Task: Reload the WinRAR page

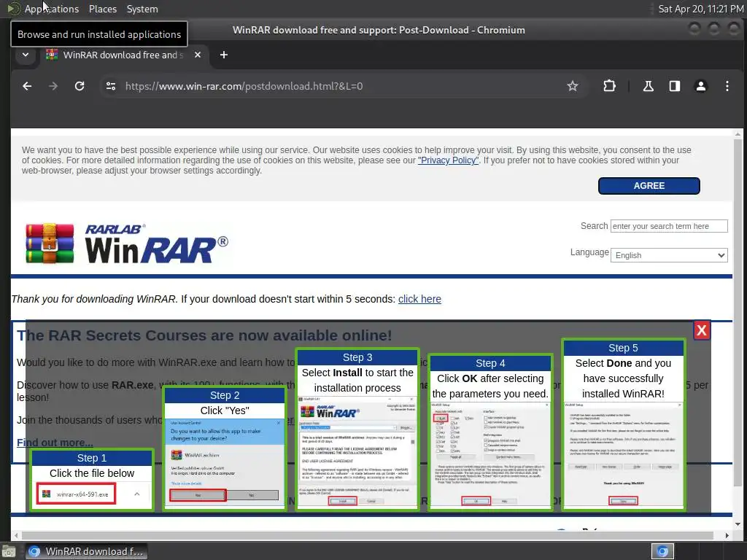Action: pos(80,86)
